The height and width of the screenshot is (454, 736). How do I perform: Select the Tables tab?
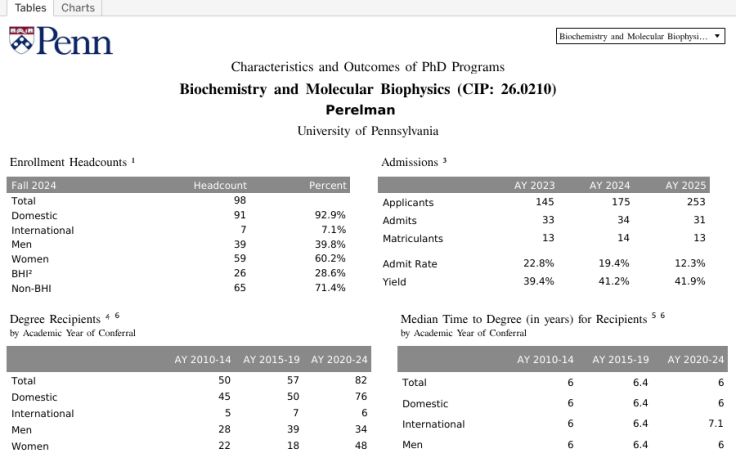[30, 8]
